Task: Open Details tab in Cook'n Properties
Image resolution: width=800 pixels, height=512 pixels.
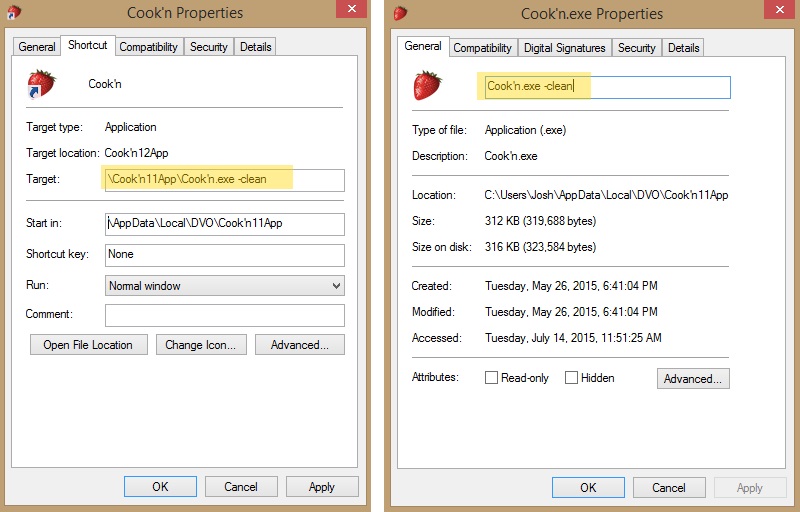Action: tap(256, 47)
